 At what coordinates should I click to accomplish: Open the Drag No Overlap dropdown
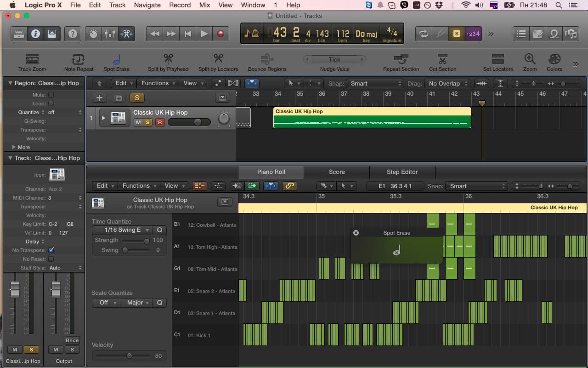pyautogui.click(x=447, y=84)
